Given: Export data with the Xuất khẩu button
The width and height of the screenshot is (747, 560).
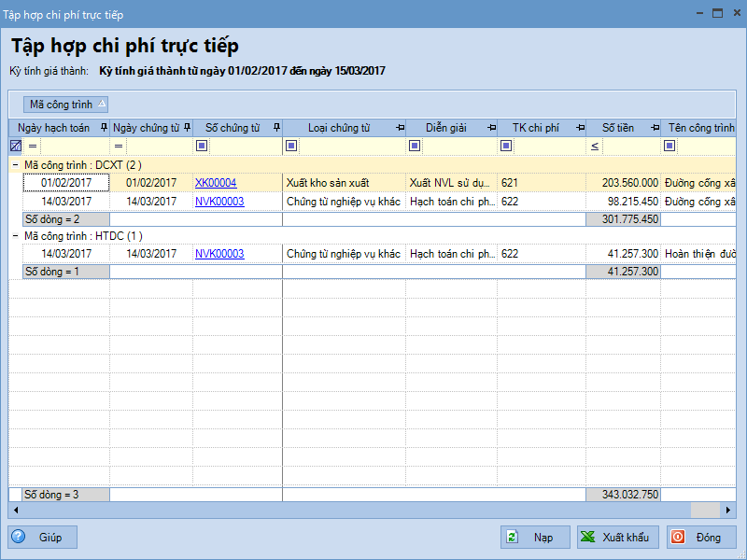Looking at the screenshot, I should point(618,537).
